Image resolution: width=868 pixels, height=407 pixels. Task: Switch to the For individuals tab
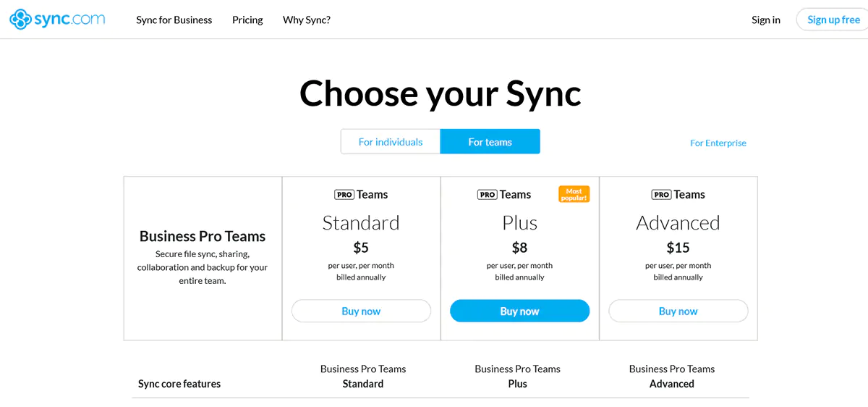[x=391, y=142]
